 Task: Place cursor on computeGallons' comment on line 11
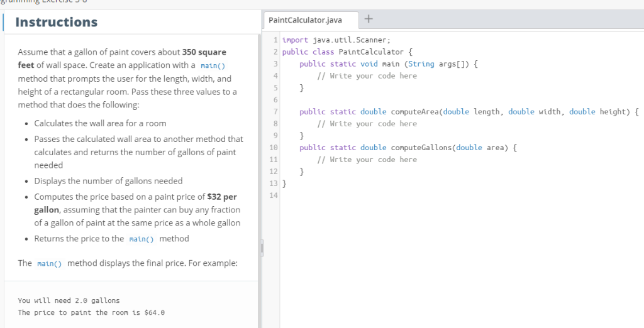point(367,160)
